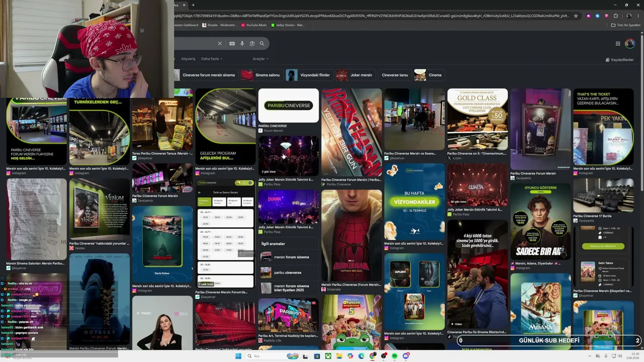Select the Vizyondaki filmler filter chip
Viewport: 644px width, 362px height.
(308, 75)
